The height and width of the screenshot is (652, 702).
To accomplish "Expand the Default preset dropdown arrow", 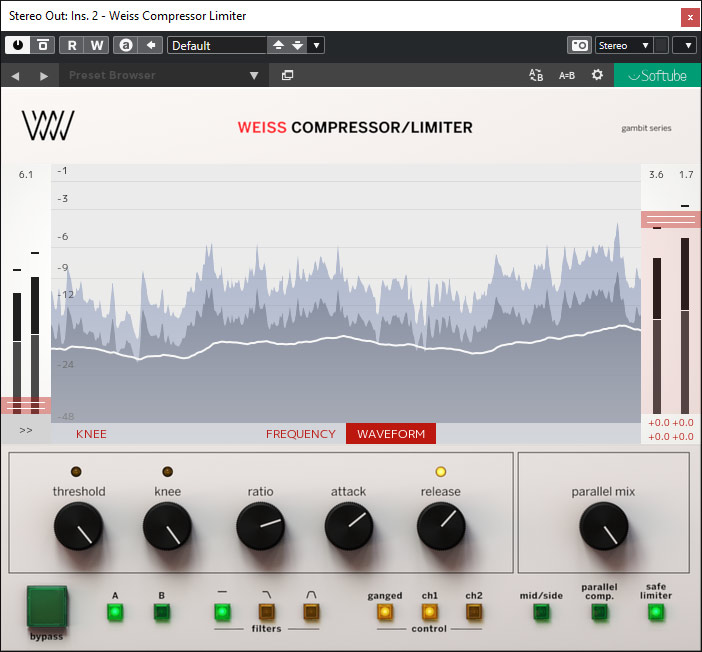I will click(x=316, y=45).
